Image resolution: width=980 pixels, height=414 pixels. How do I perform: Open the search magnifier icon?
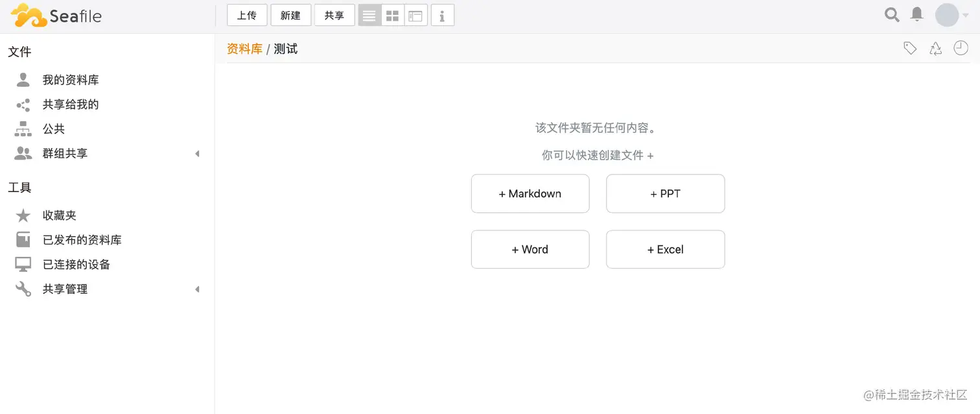click(892, 14)
